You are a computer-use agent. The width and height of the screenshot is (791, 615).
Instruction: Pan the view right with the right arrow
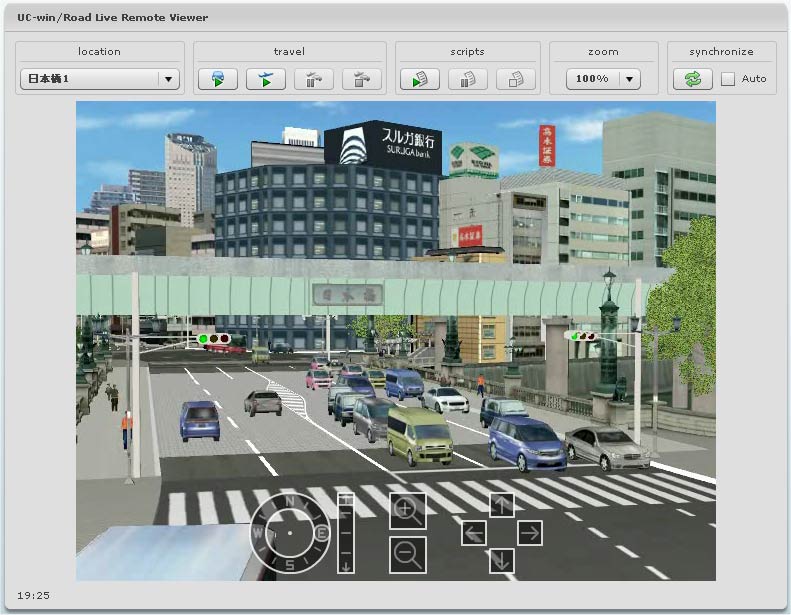point(530,533)
